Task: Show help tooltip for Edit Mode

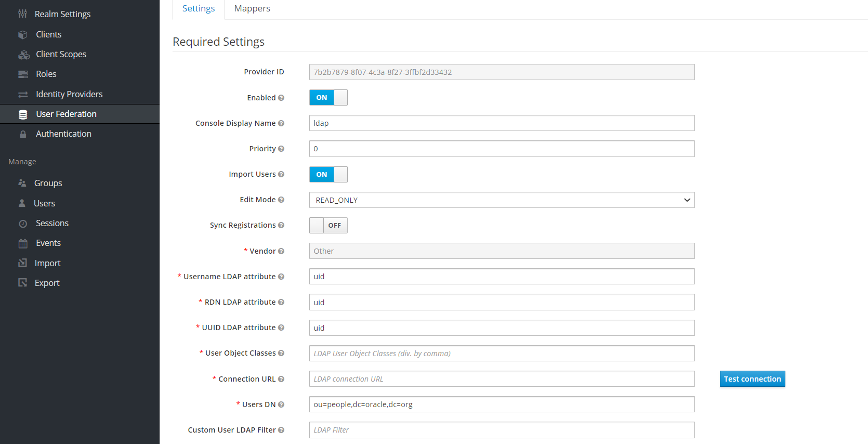Action: tap(281, 200)
